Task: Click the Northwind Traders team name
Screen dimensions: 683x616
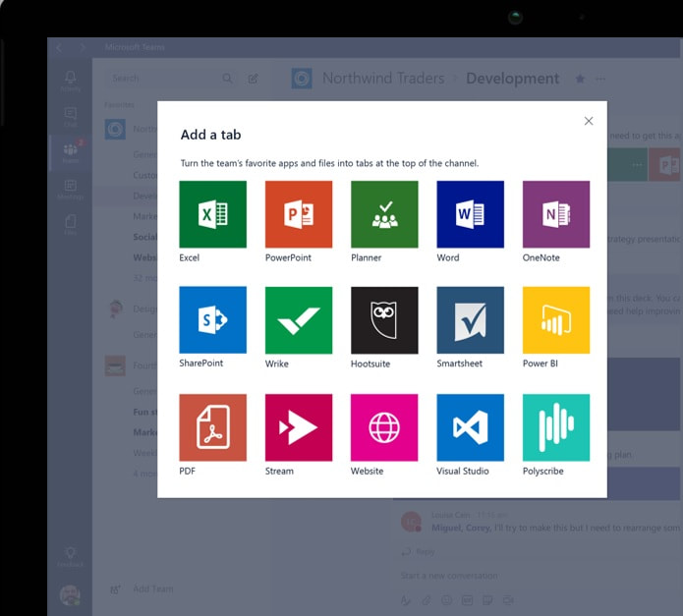Action: (383, 79)
